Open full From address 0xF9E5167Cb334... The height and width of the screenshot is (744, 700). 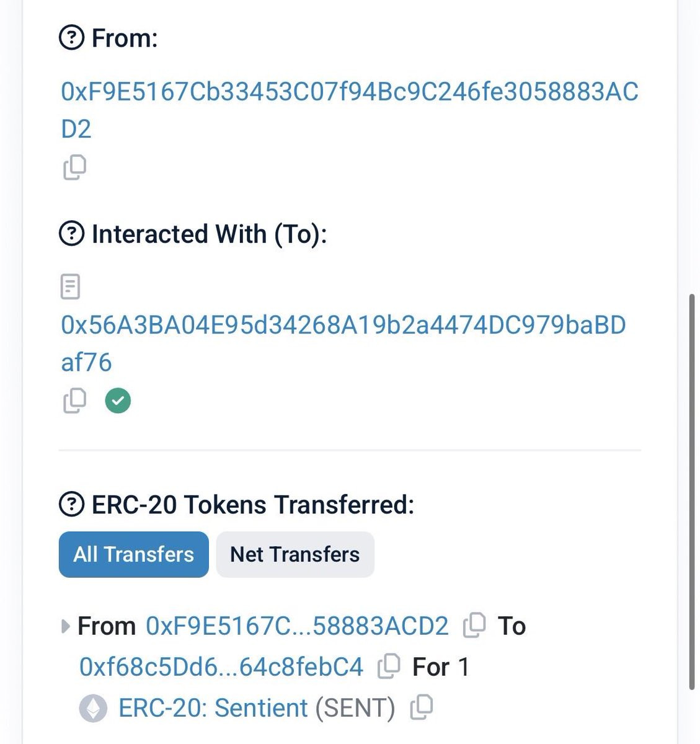350,110
